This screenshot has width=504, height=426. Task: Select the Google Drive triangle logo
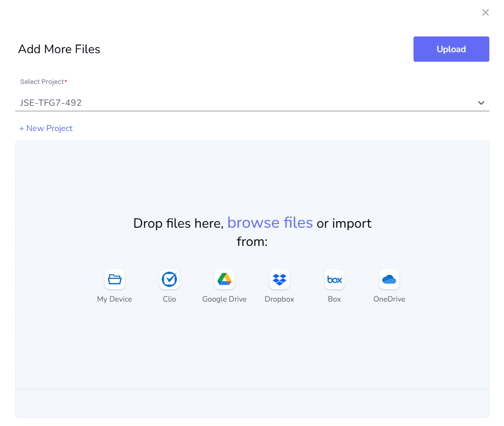click(x=224, y=279)
